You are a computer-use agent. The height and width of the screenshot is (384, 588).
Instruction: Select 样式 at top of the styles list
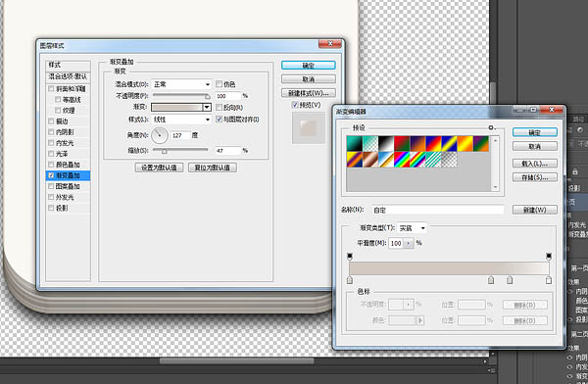68,66
